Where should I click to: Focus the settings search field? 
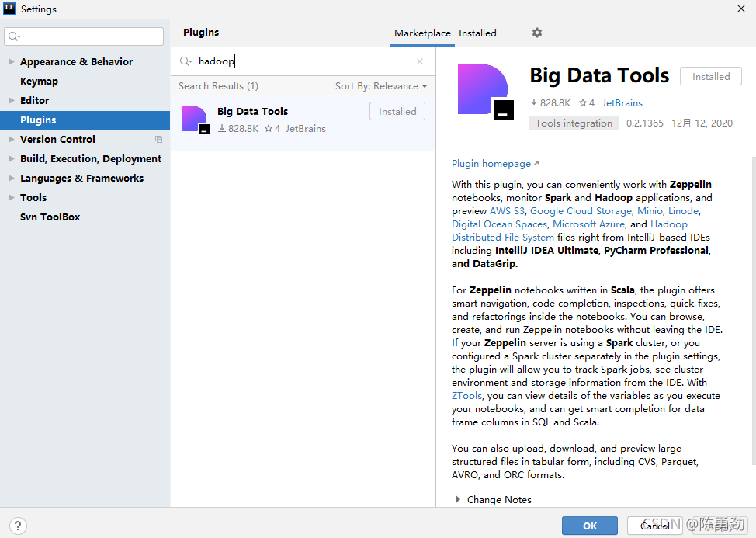(84, 36)
